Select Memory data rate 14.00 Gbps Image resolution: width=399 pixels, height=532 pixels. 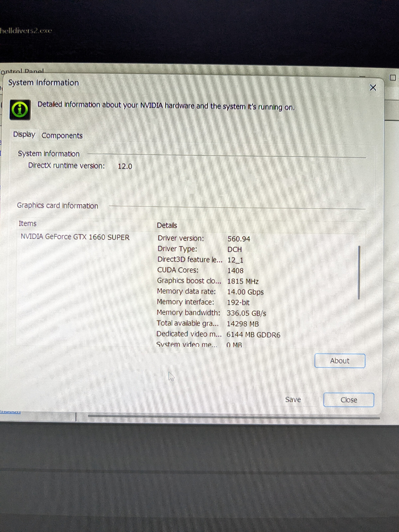(245, 292)
